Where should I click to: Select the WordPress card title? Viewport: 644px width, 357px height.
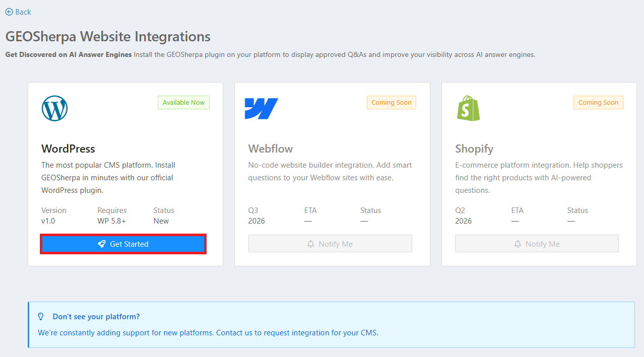68,149
